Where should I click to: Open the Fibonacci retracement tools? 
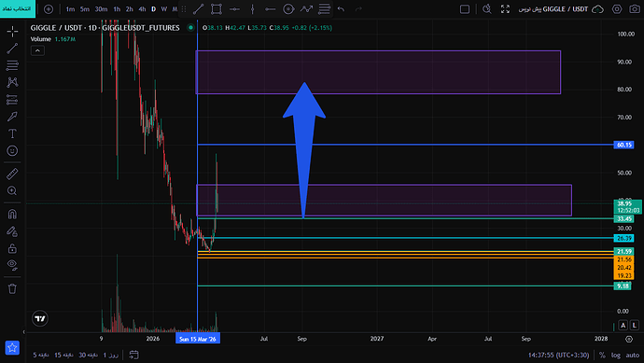tap(12, 65)
